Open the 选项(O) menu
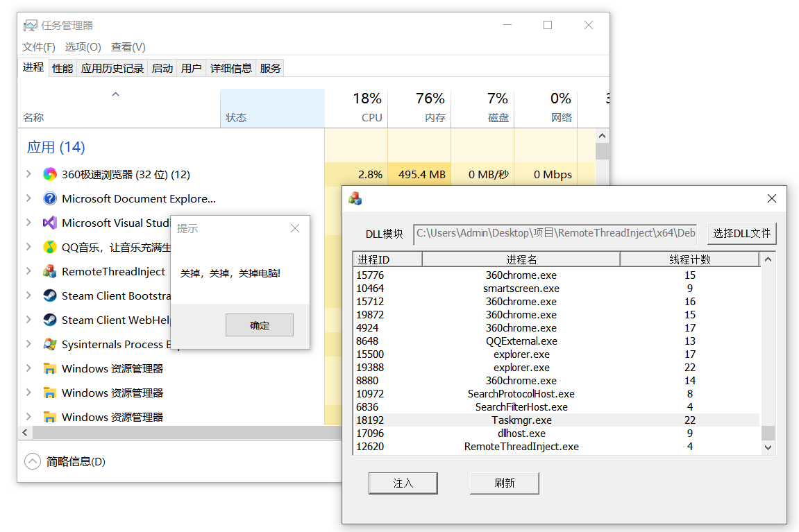 click(83, 47)
